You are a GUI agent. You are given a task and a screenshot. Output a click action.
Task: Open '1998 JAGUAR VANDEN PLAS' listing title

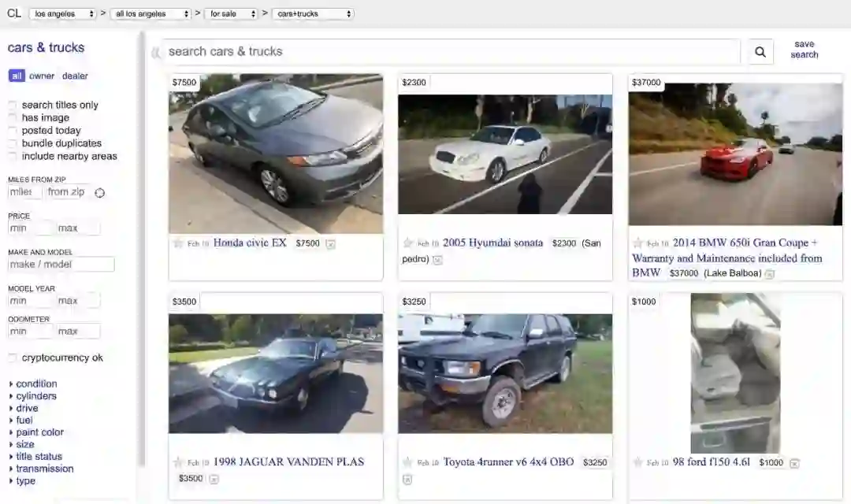pos(288,461)
